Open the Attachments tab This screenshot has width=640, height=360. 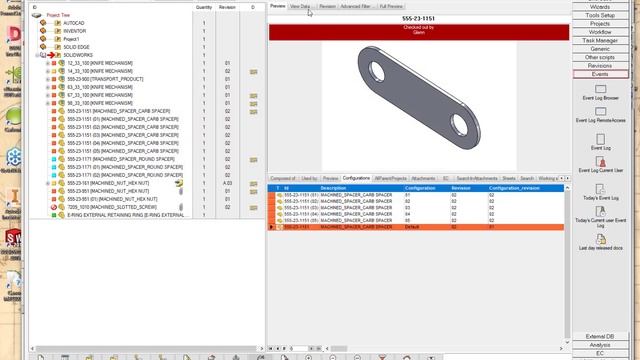tap(423, 178)
